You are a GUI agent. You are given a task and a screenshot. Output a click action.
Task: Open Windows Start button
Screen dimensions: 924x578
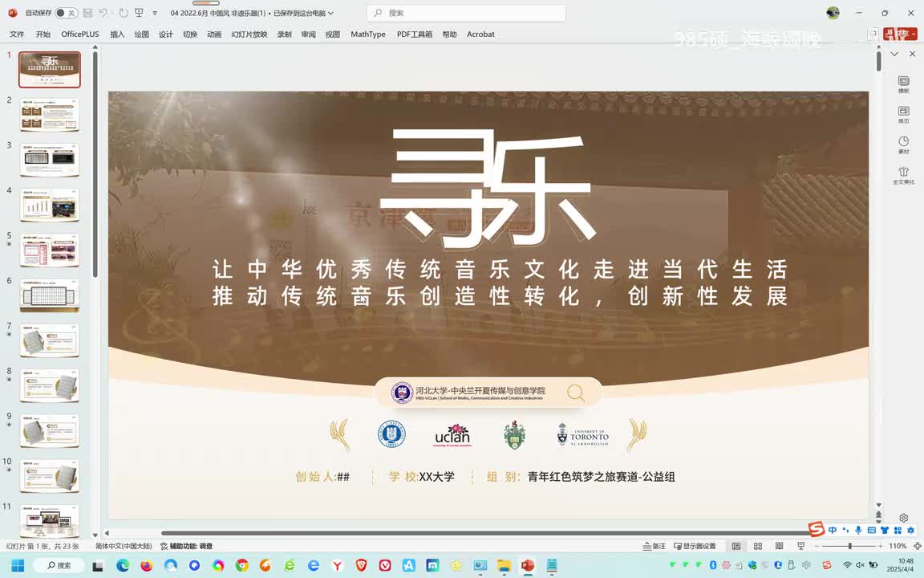[18, 566]
